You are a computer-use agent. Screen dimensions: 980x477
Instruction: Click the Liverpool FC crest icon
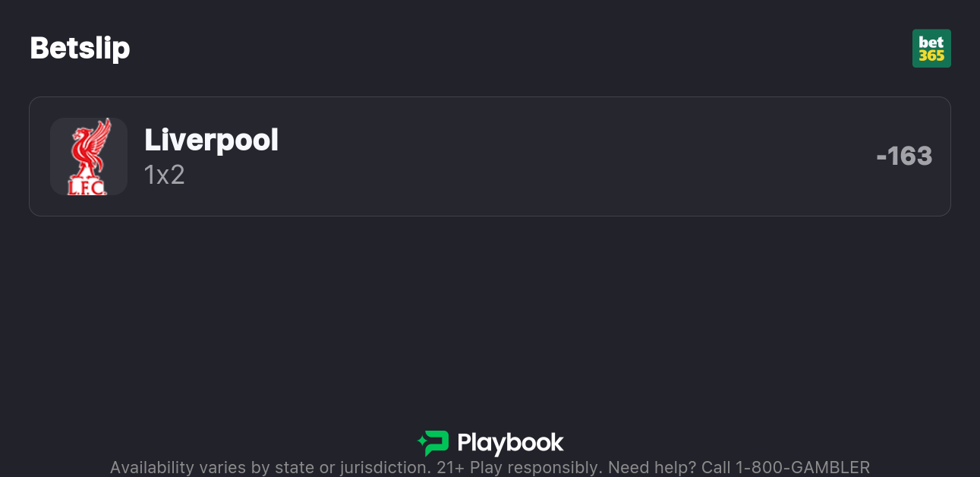(88, 156)
